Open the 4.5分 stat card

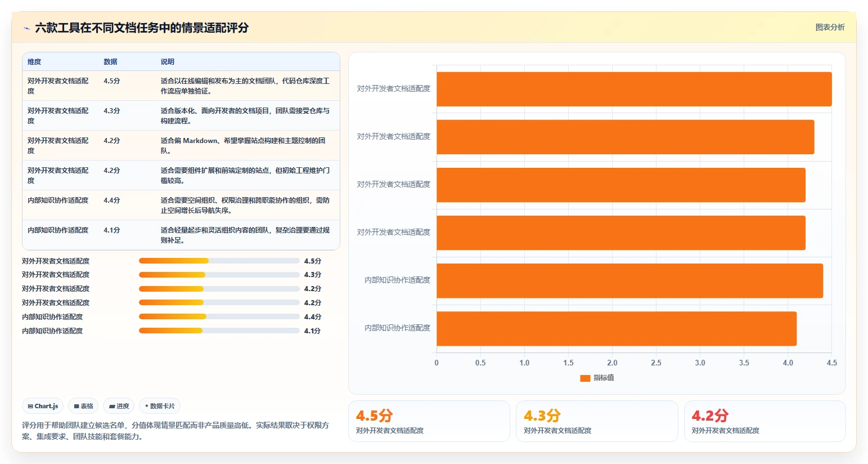429,421
